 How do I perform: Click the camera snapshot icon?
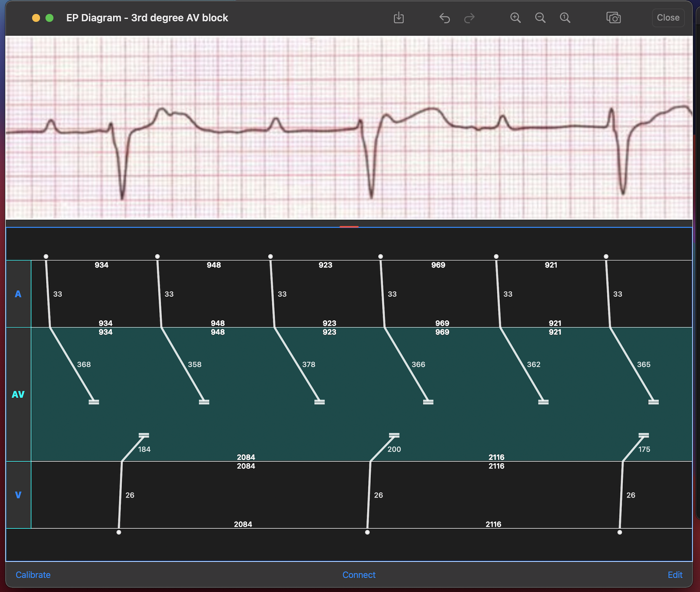coord(614,17)
